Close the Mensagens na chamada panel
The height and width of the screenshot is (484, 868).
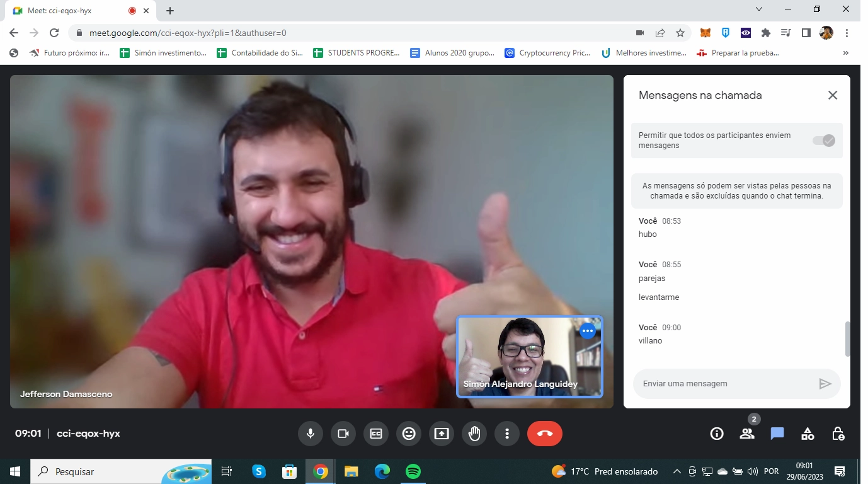[833, 95]
